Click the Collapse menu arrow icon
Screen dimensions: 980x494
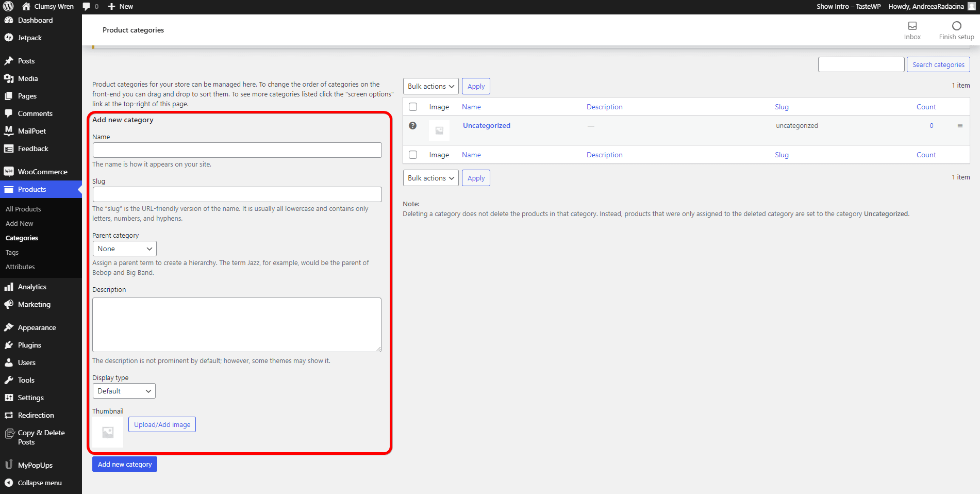coord(9,483)
